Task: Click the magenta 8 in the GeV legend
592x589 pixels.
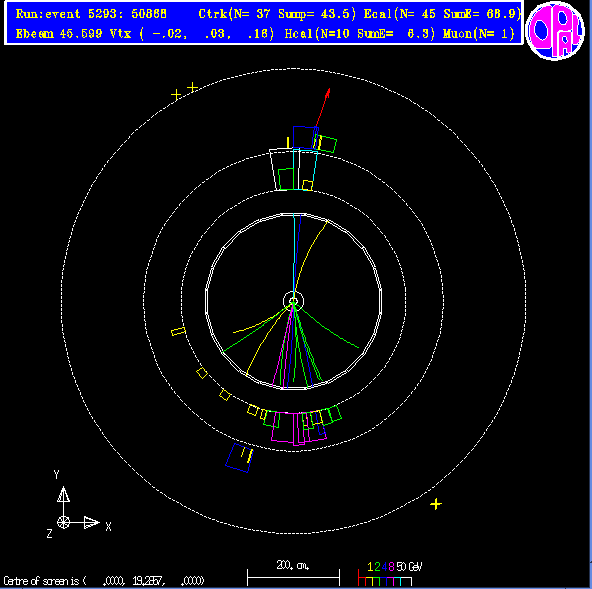Action: 391,566
